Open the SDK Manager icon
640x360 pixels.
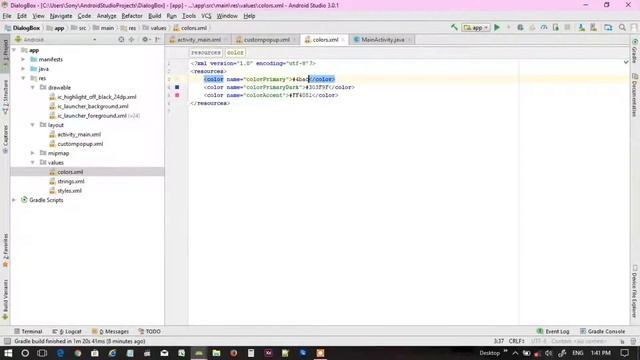tap(593, 27)
